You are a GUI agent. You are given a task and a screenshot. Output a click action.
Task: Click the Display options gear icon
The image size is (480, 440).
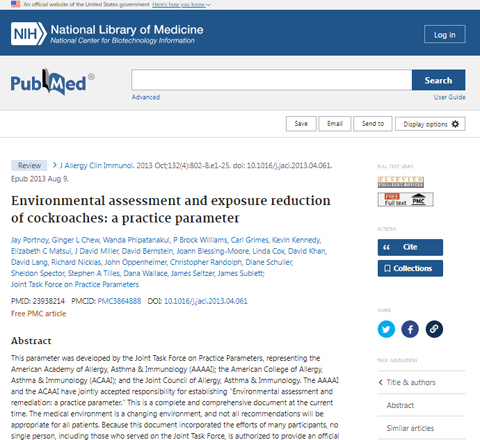point(455,124)
